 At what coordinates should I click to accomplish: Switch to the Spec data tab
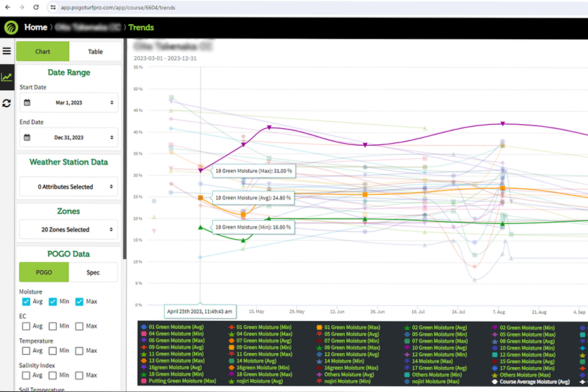[93, 272]
